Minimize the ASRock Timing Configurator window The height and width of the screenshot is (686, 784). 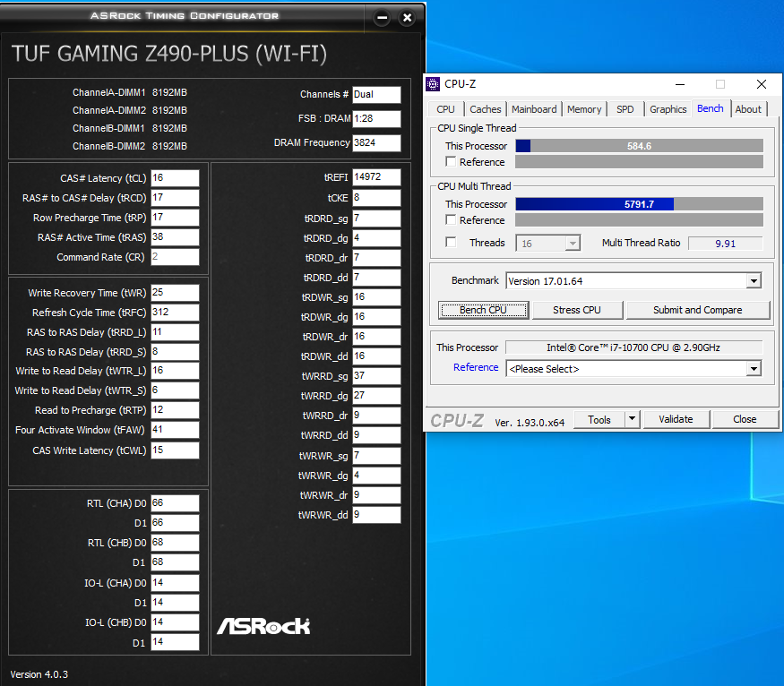383,18
